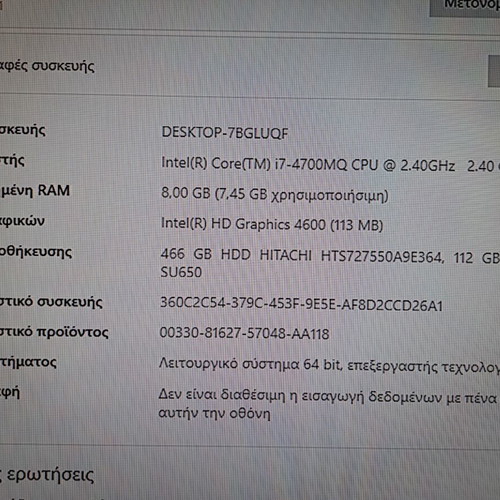Click the header ending in αφές συσκευής

coord(47,66)
